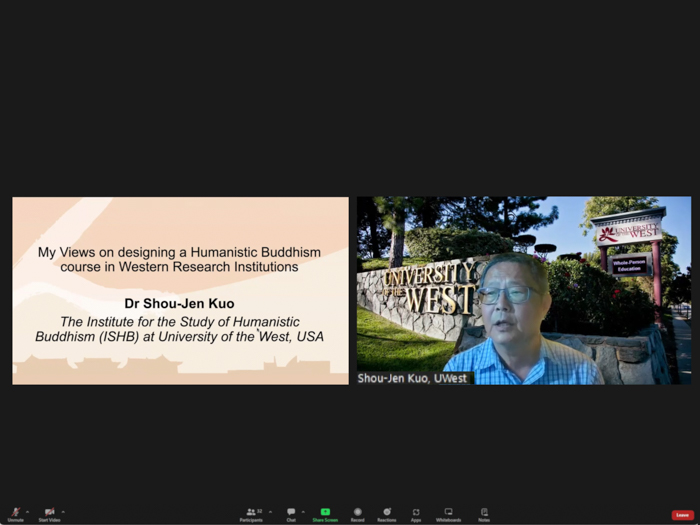Open the Reactions menu
The height and width of the screenshot is (525, 700).
tap(387, 514)
